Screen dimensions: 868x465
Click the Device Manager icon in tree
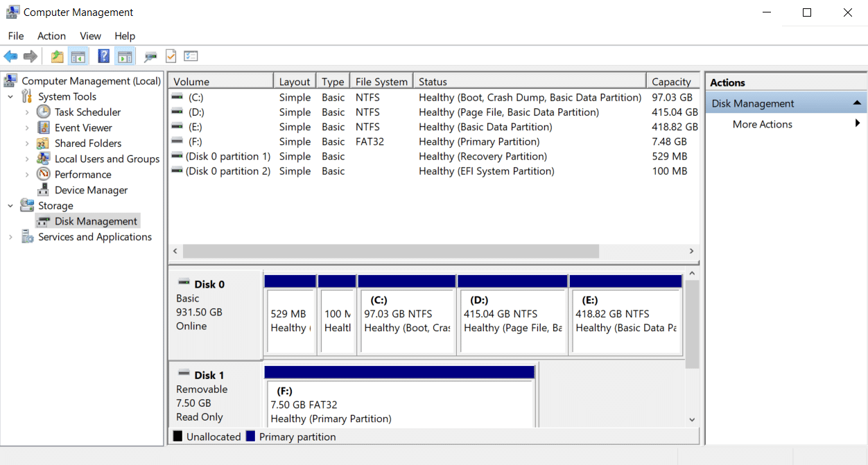pyautogui.click(x=44, y=190)
